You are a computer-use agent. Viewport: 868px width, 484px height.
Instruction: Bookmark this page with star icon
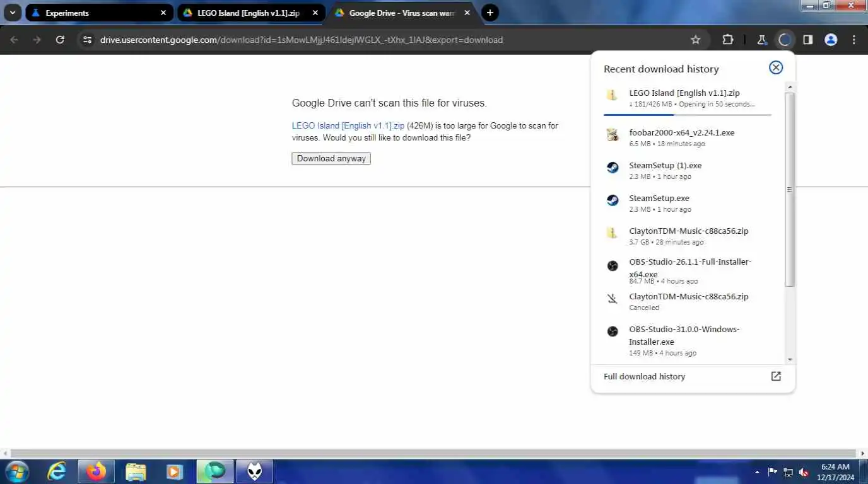[696, 40]
